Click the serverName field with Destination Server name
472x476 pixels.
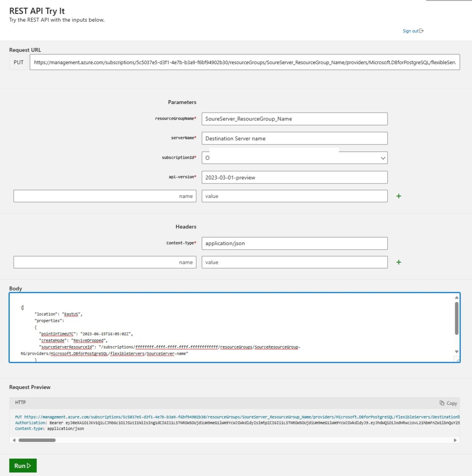[x=295, y=139]
